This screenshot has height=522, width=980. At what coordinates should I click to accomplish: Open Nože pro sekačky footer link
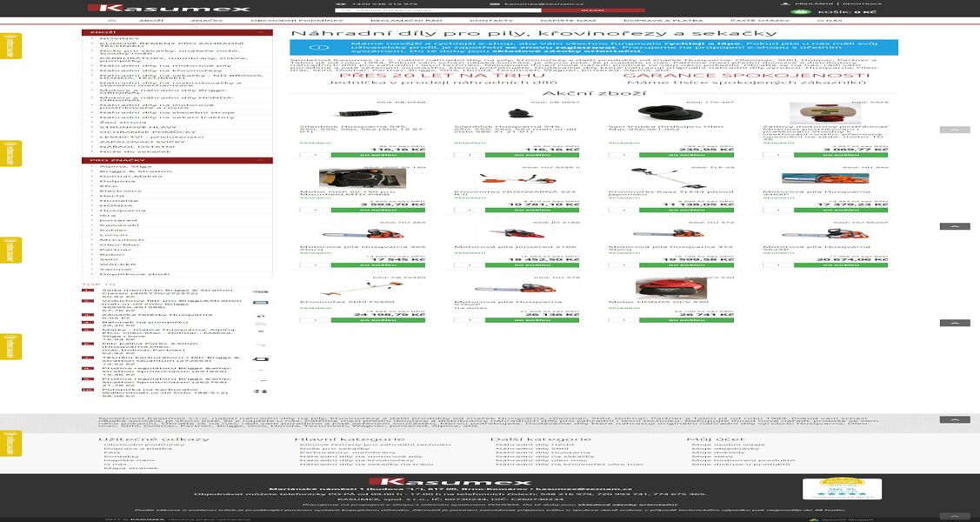(335, 449)
